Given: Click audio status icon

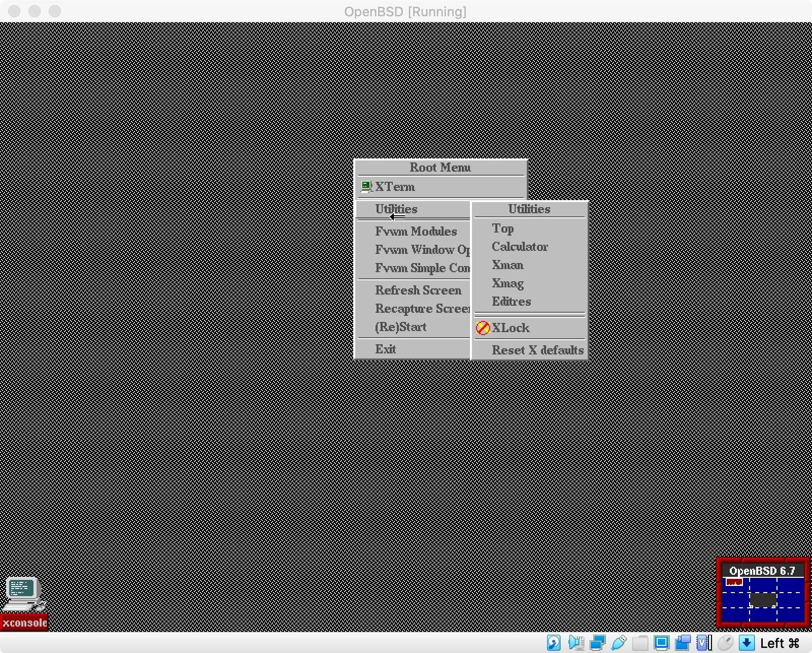Looking at the screenshot, I should pyautogui.click(x=576, y=643).
